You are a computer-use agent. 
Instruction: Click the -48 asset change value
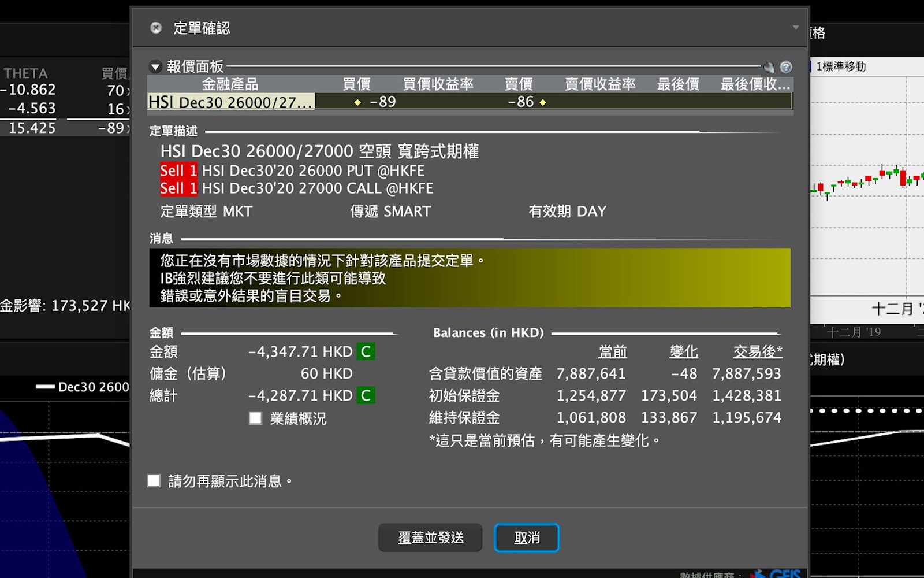pos(684,373)
